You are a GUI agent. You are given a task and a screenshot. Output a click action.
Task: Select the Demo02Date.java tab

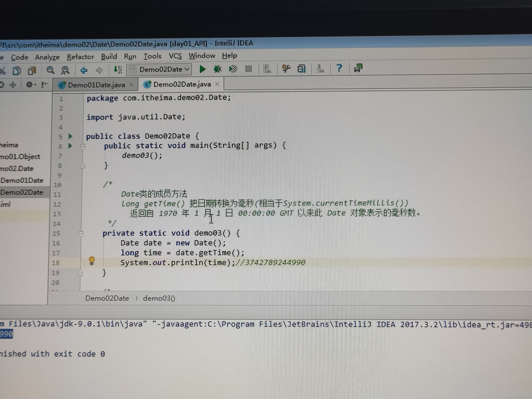(x=181, y=84)
